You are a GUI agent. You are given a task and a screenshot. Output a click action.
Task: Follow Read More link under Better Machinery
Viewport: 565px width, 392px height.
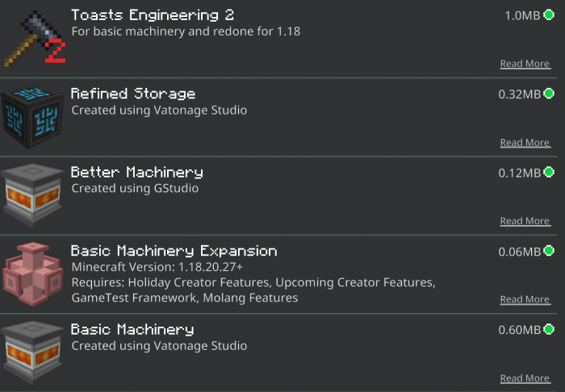pyautogui.click(x=525, y=221)
